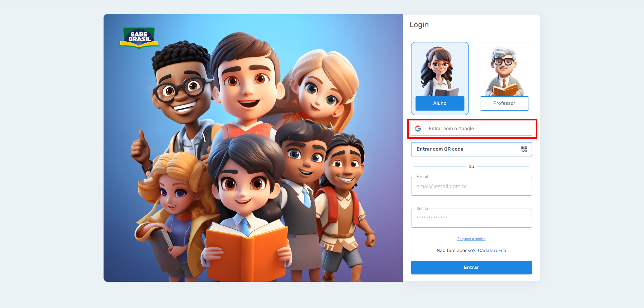
Task: Open the Esqueci a senha link
Action: (x=471, y=239)
